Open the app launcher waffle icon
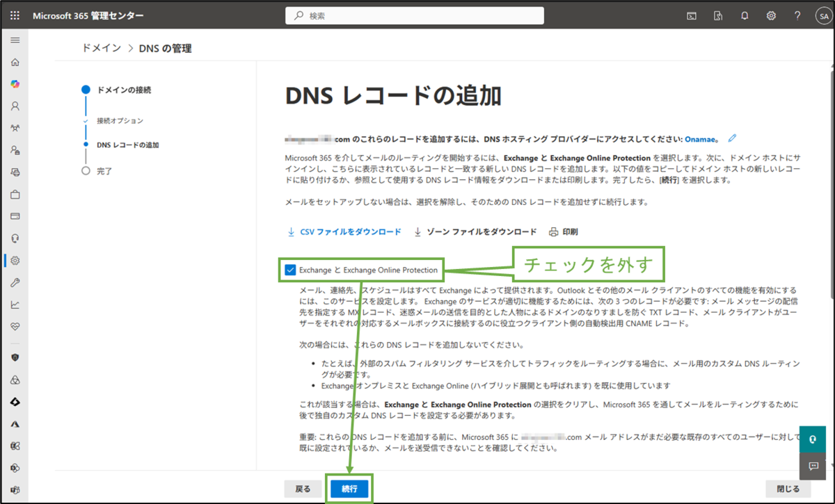Image resolution: width=835 pixels, height=504 pixels. 15,15
